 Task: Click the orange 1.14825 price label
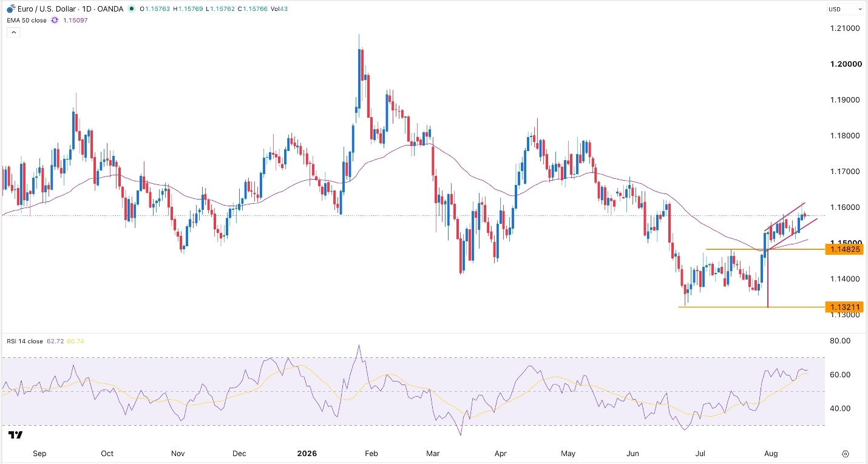point(844,249)
